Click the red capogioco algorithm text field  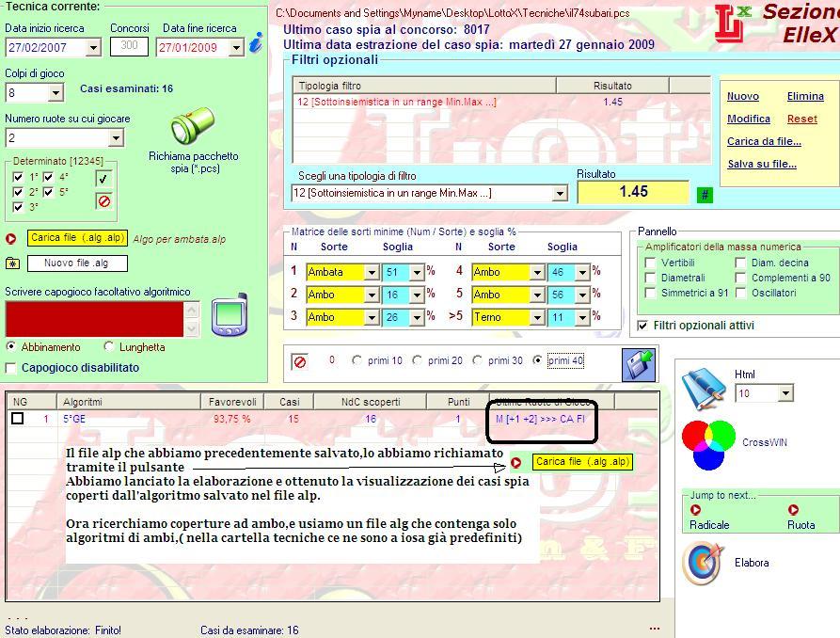pyautogui.click(x=95, y=319)
